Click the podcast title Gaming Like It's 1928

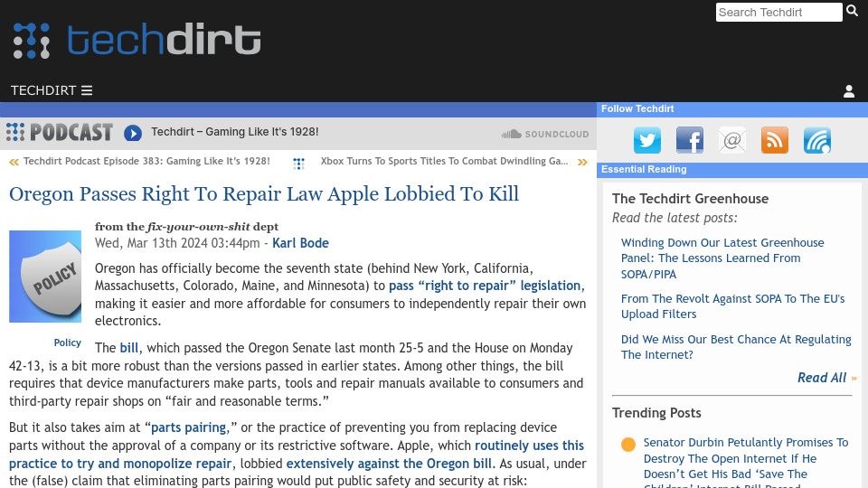pos(235,132)
